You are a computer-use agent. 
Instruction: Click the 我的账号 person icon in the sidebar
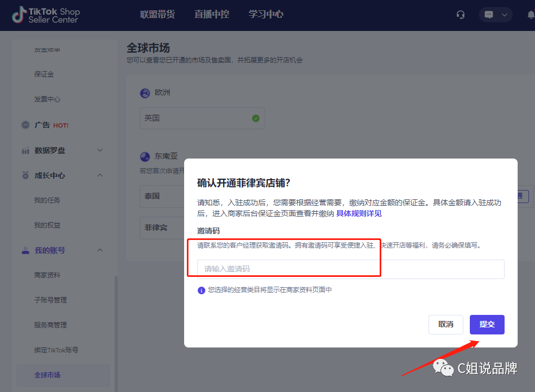click(x=26, y=250)
